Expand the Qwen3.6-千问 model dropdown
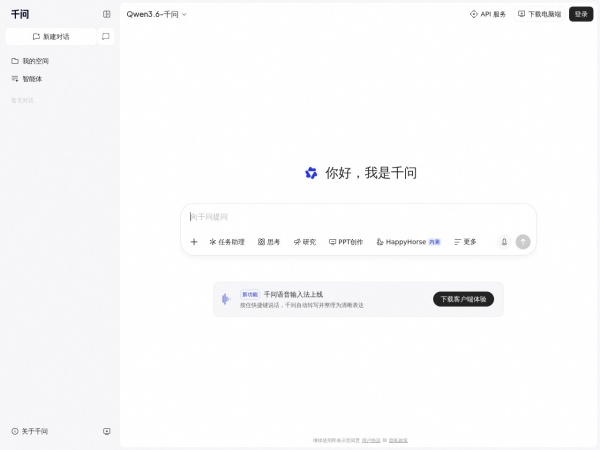 [x=157, y=14]
